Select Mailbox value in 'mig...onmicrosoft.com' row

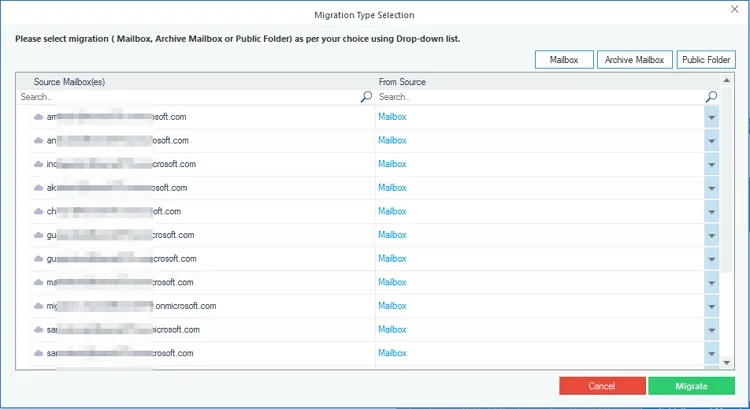pos(392,306)
